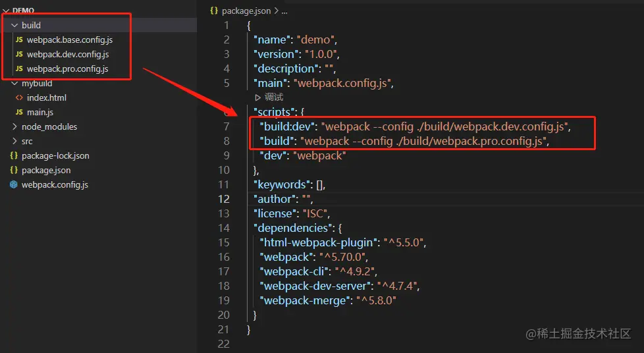Click JSON braces icon of package.json in explorer
644x353 pixels.
point(14,170)
